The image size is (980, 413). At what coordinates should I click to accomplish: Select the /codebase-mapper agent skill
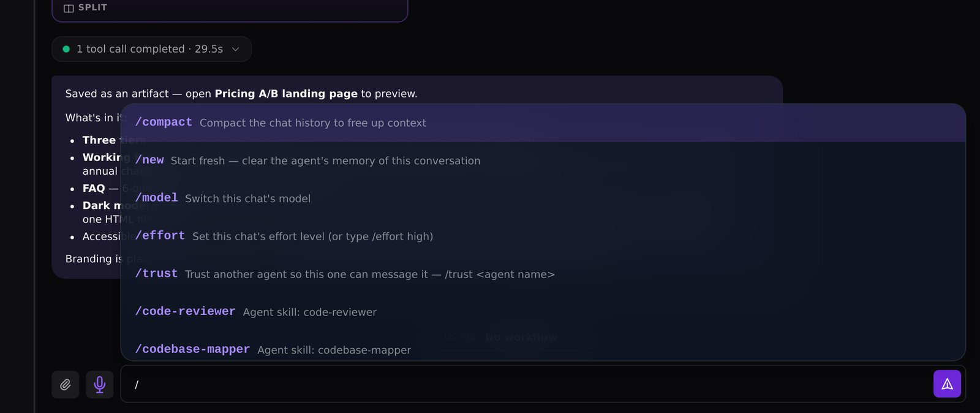coord(543,349)
